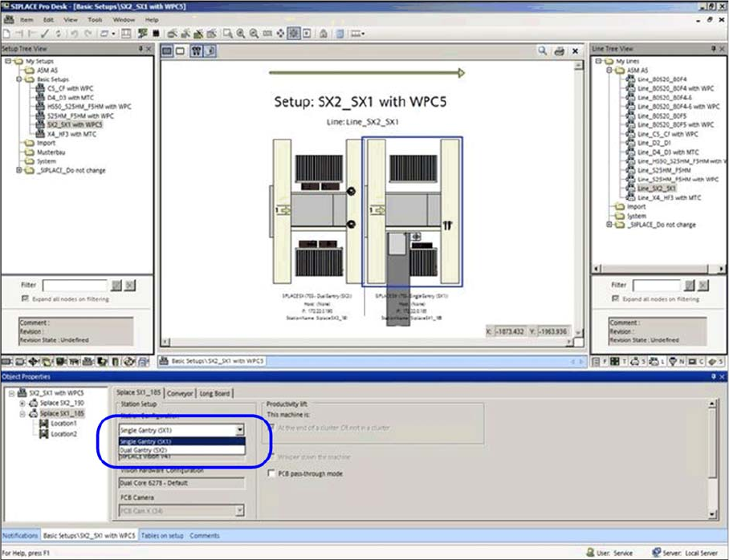Click the home icon in the toolbar

pyautogui.click(x=323, y=33)
